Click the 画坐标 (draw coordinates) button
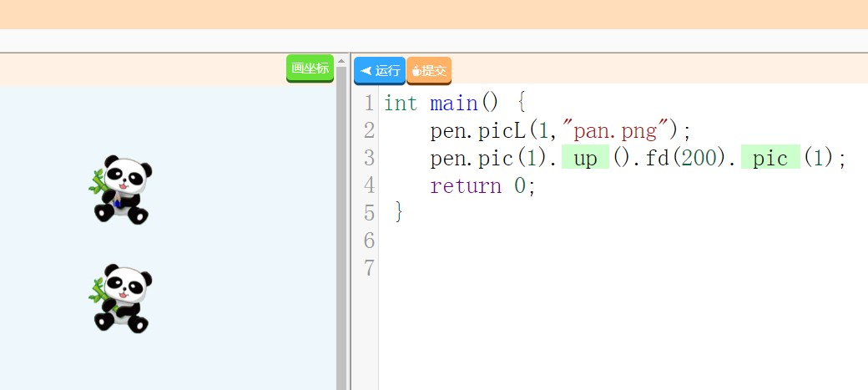This screenshot has height=390, width=868. pyautogui.click(x=310, y=68)
